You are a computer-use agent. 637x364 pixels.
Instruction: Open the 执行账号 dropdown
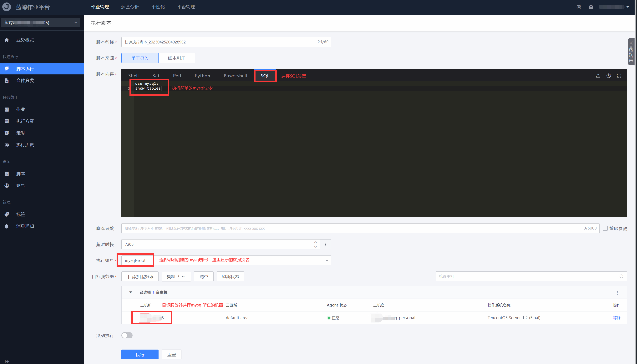pos(327,260)
